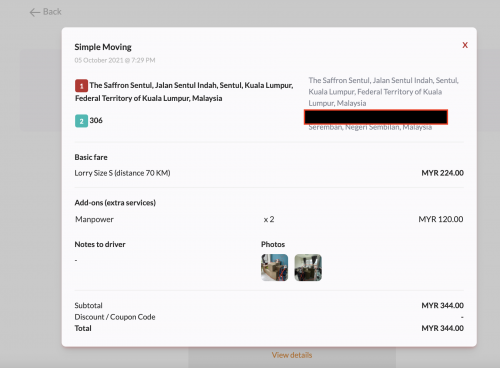Select the Notes to driver heading
The image size is (500, 368).
click(100, 244)
